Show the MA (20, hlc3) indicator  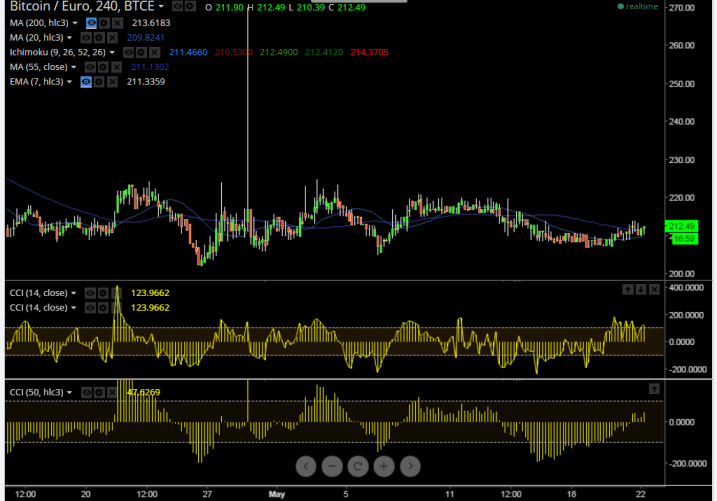[x=86, y=37]
